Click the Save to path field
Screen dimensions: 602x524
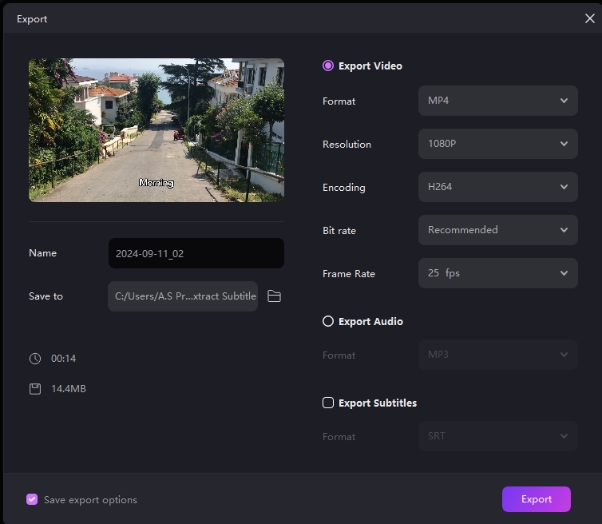pos(183,296)
